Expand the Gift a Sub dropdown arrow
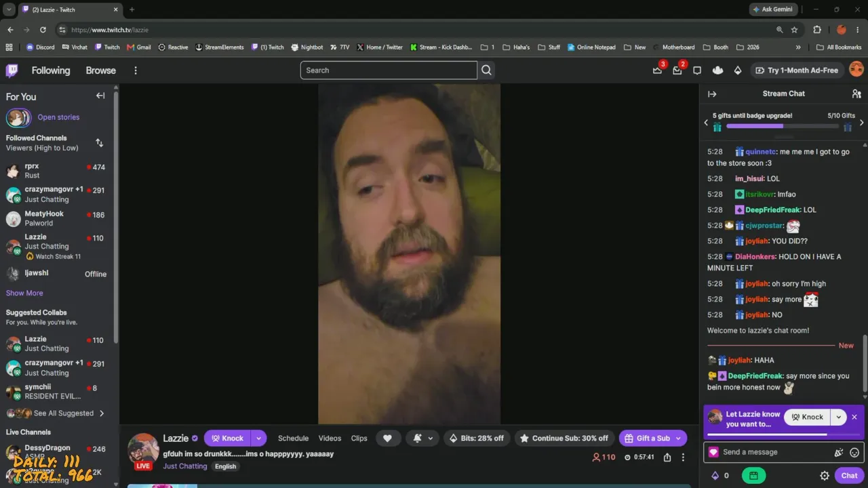Screen dimensions: 868x488 678,439
